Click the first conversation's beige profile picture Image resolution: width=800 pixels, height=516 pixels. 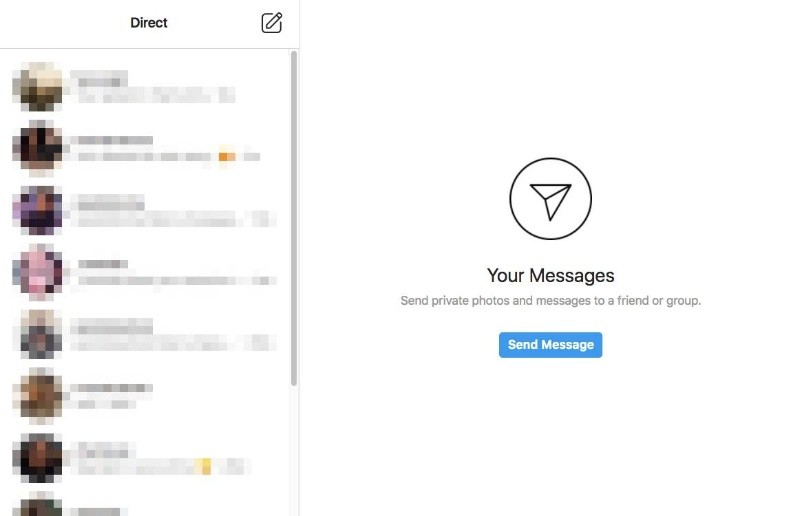38,86
